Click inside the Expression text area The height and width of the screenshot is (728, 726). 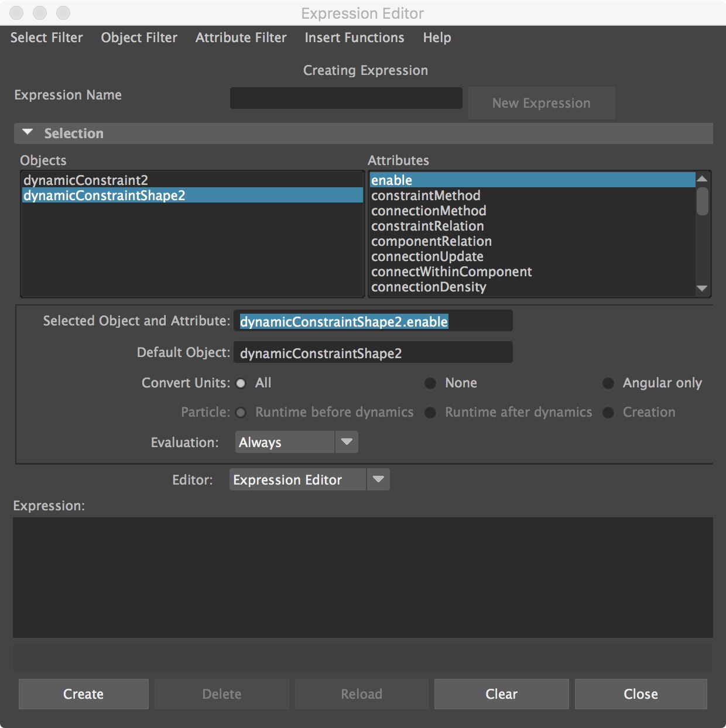coord(362,577)
